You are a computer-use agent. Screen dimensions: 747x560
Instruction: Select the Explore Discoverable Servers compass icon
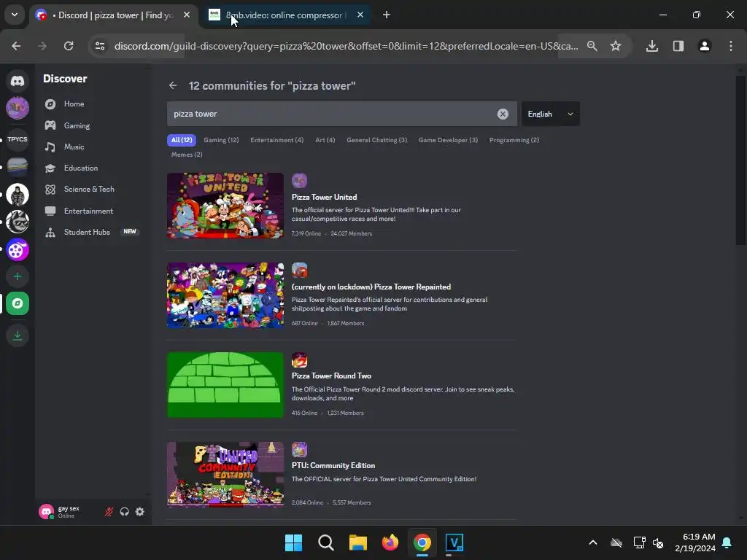click(x=18, y=303)
